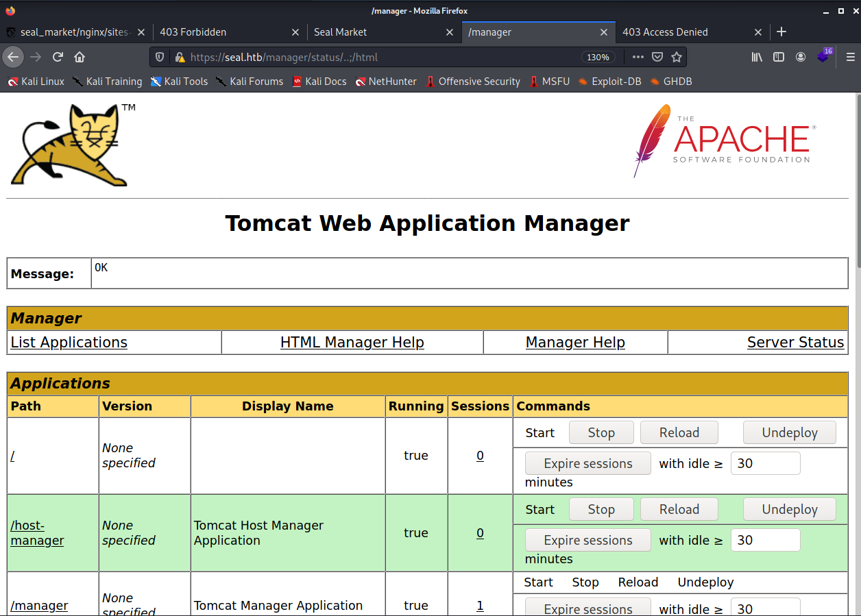Adjust the 130% zoom level indicator
This screenshot has height=616, width=861.
point(598,57)
